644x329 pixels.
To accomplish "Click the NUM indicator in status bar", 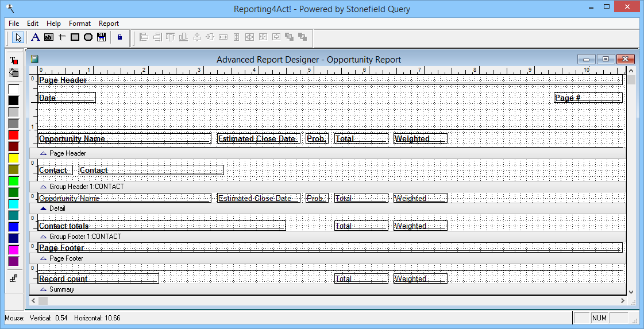I will [599, 318].
